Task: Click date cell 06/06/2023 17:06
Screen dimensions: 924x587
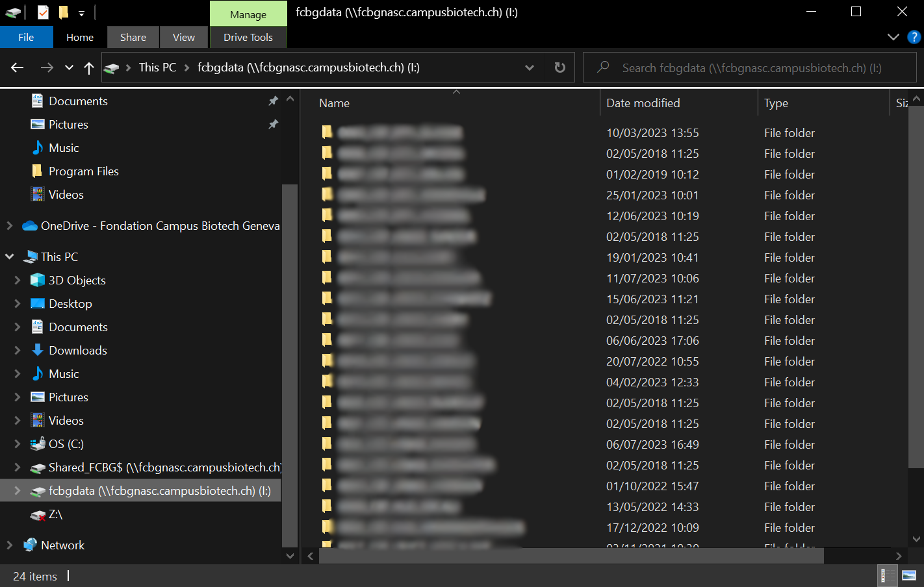Action: pyautogui.click(x=652, y=341)
